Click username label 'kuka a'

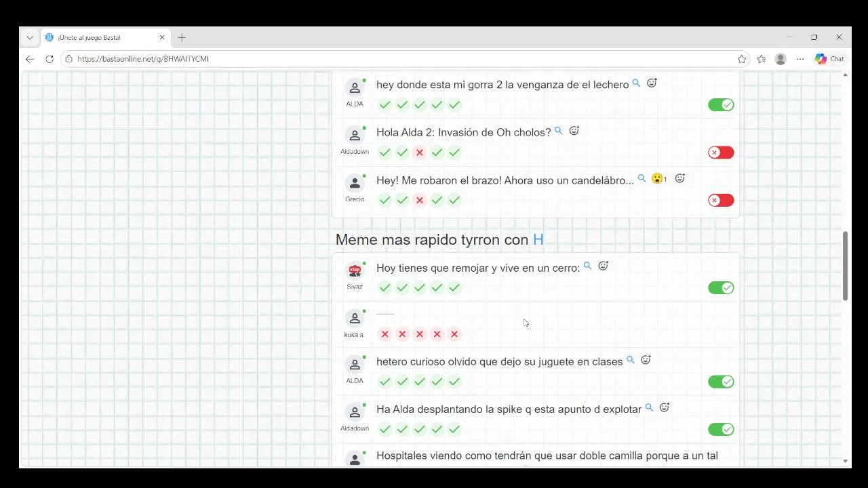354,334
